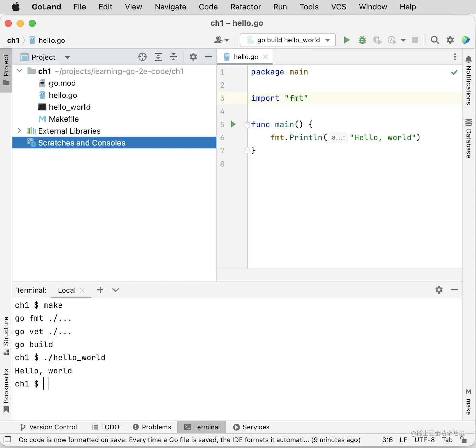Viewport: 476px width, 448px height.
Task: Toggle the make sidebar tool window
Action: (x=468, y=402)
